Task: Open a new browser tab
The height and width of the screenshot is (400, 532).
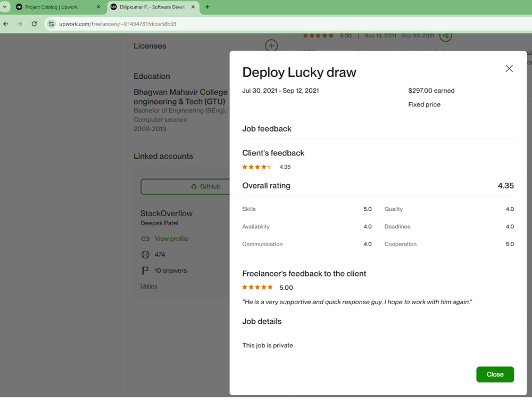Action: pyautogui.click(x=207, y=7)
